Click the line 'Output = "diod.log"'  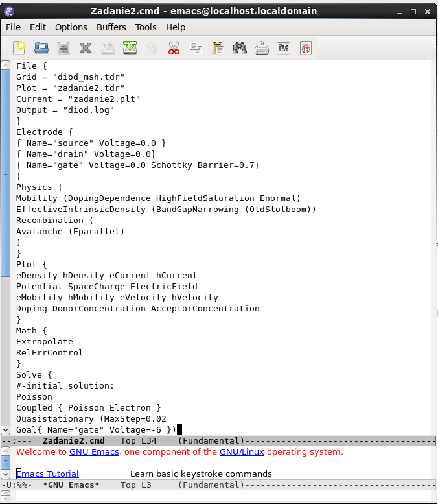(65, 110)
